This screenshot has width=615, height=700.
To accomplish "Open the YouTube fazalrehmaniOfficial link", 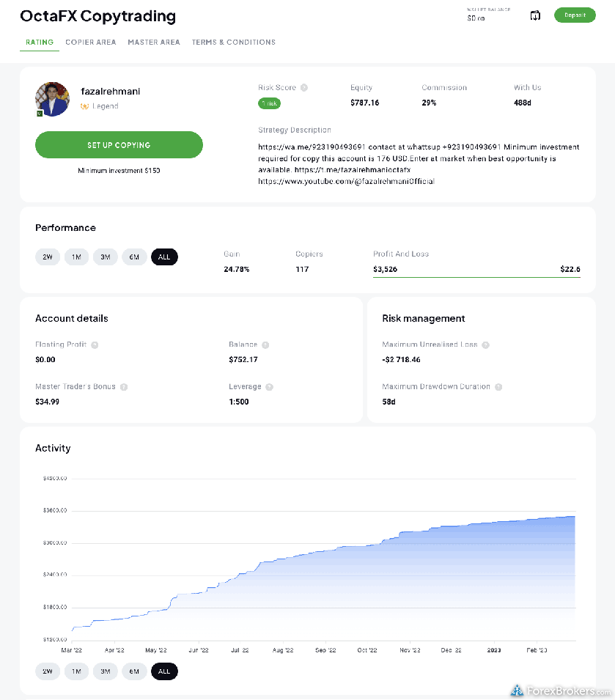I will click(346, 182).
